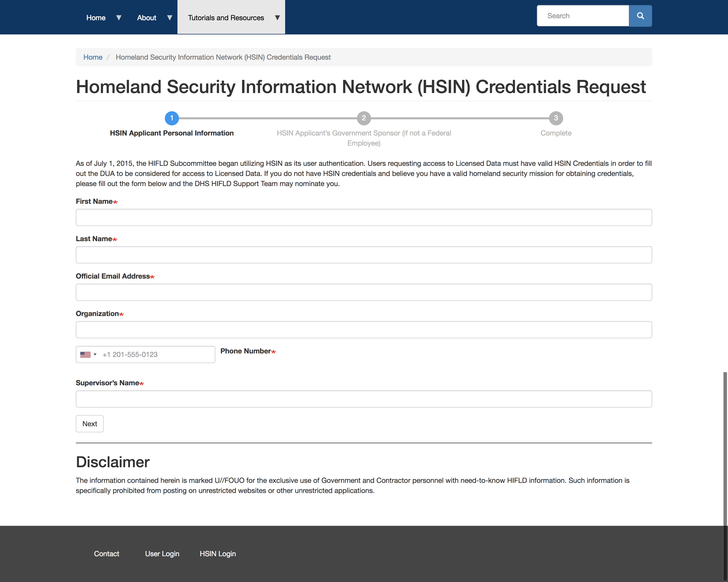The image size is (728, 582).
Task: Expand the Tutorials and Resources arrow
Action: pyautogui.click(x=277, y=17)
